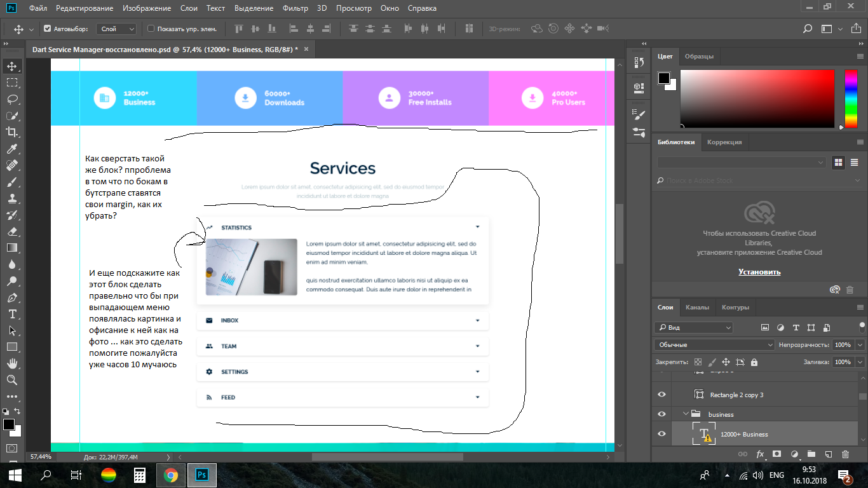Click the zoom percentage field 57,44%

(41, 457)
